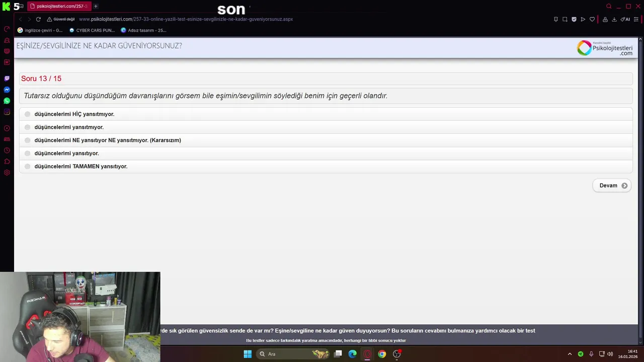Image resolution: width=644 pixels, height=362 pixels.
Task: Choose the 'düşüncelerimi yansıtmıyor.' radio button
Action: 28,127
